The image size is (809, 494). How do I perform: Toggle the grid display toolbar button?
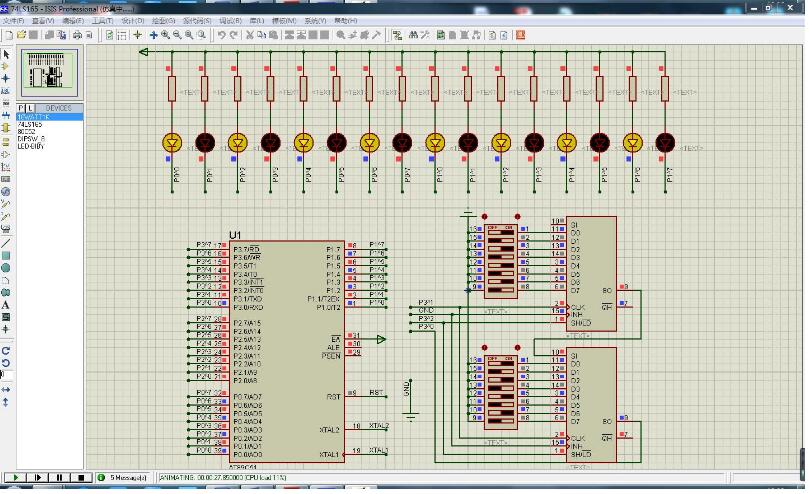click(x=124, y=34)
